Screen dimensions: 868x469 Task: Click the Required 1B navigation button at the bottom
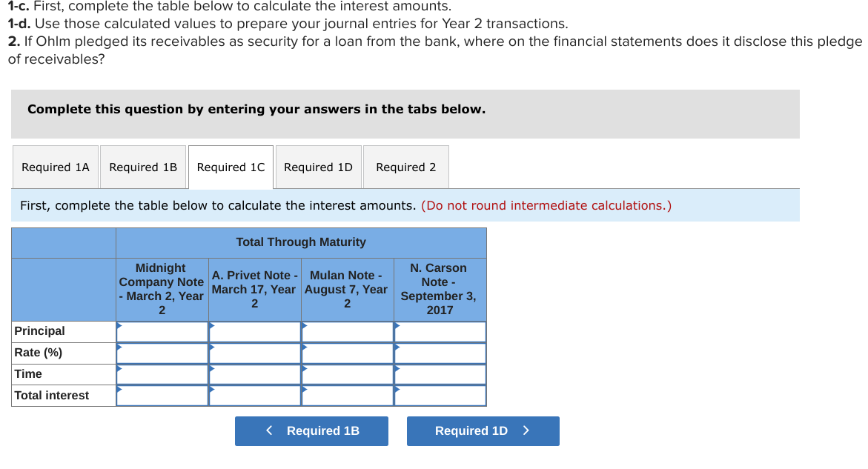pos(311,430)
